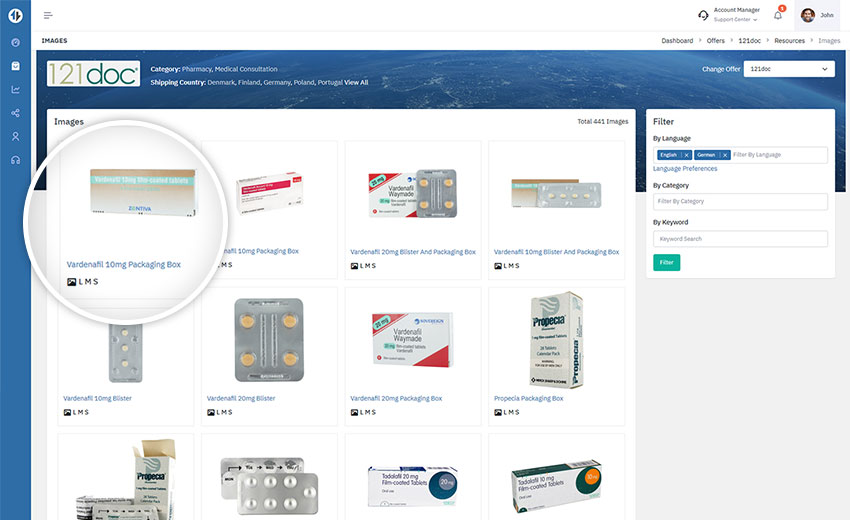The width and height of the screenshot is (850, 520).
Task: Choose size M under Vardenafil 20mg Packaging Box
Action: pyautogui.click(x=367, y=412)
